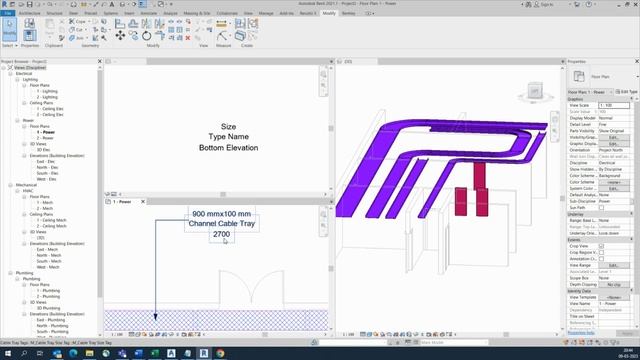Collapse the Lighting node in Project Browser
Viewport: 640px width, 360px height.
(17, 80)
